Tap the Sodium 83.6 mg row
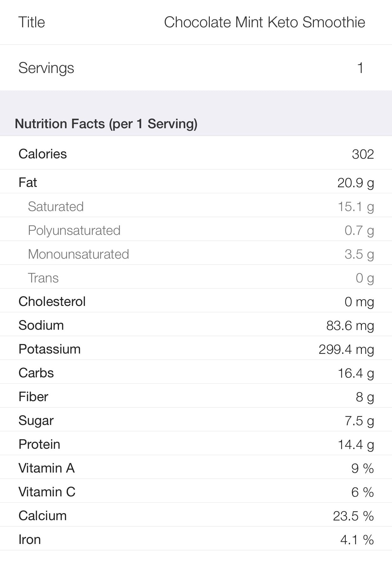The height and width of the screenshot is (563, 392). click(196, 324)
